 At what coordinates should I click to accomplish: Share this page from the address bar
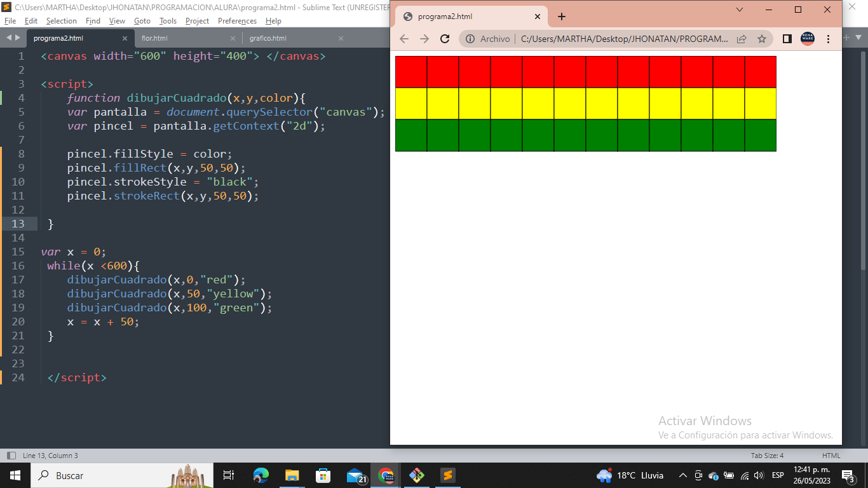pyautogui.click(x=742, y=39)
